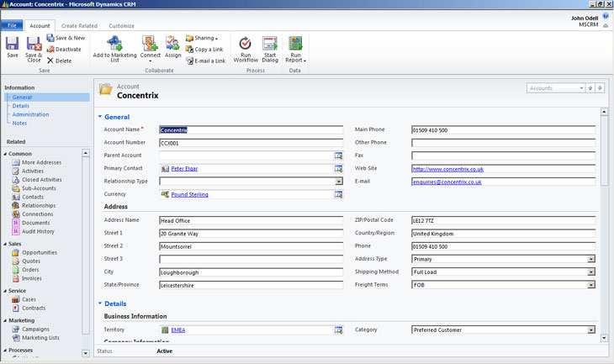Image resolution: width=614 pixels, height=364 pixels.
Task: Open Pound Sterling currency link
Action: (189, 194)
